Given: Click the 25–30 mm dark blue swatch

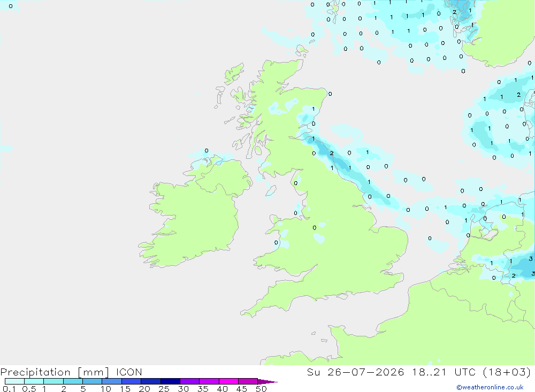Looking at the screenshot, I should [170, 381].
